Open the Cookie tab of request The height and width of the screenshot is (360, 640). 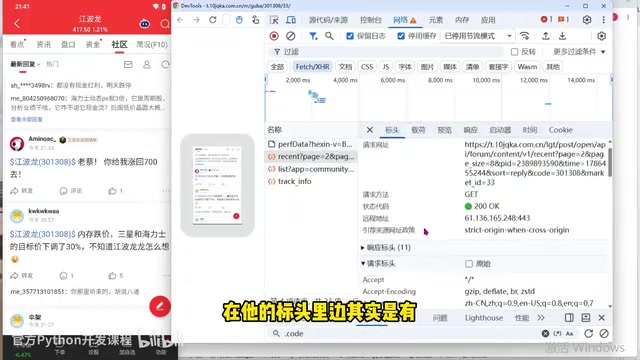coord(560,130)
